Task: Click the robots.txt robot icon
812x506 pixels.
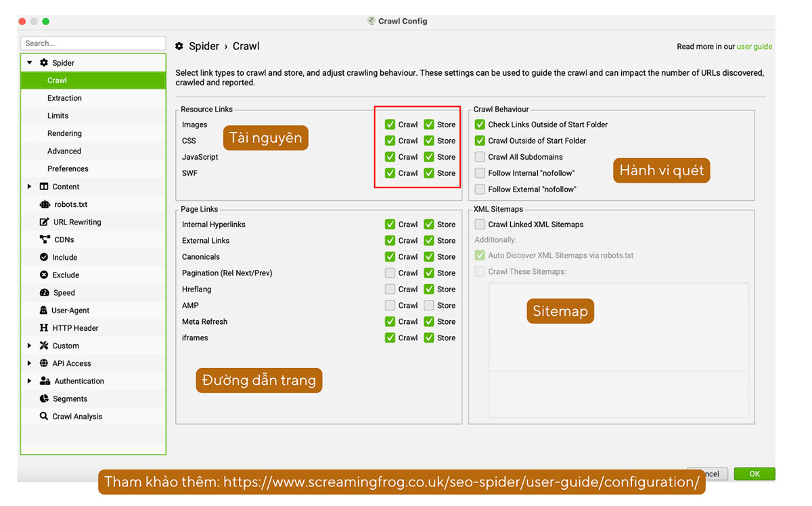Action: pos(45,204)
